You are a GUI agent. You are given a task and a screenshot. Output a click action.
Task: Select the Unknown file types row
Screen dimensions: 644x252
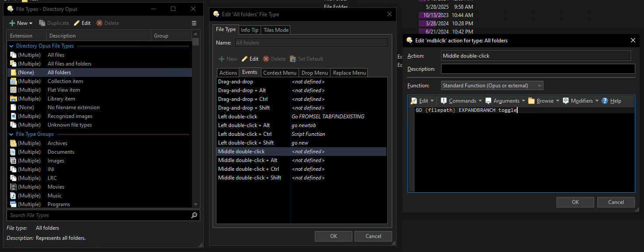tap(100, 125)
